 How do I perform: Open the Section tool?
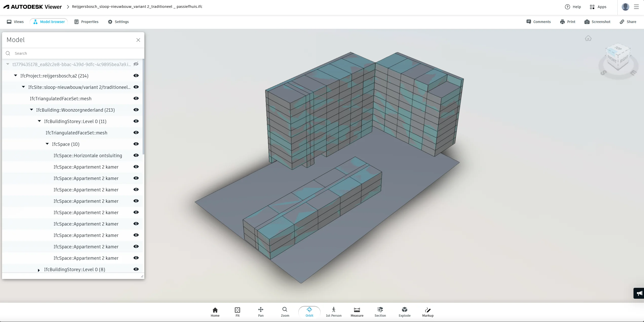point(380,312)
